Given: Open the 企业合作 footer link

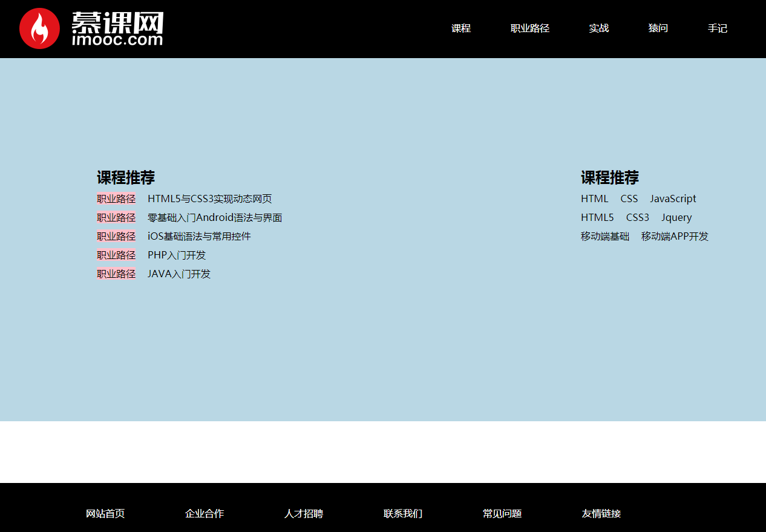Looking at the screenshot, I should click(205, 513).
